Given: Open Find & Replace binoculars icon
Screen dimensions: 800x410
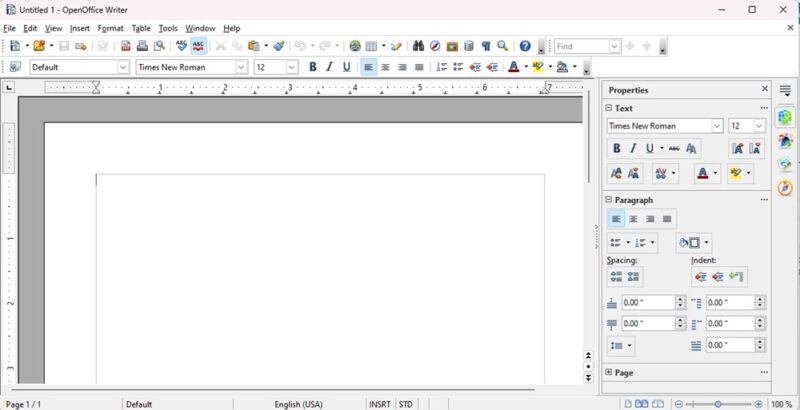Looking at the screenshot, I should 418,46.
